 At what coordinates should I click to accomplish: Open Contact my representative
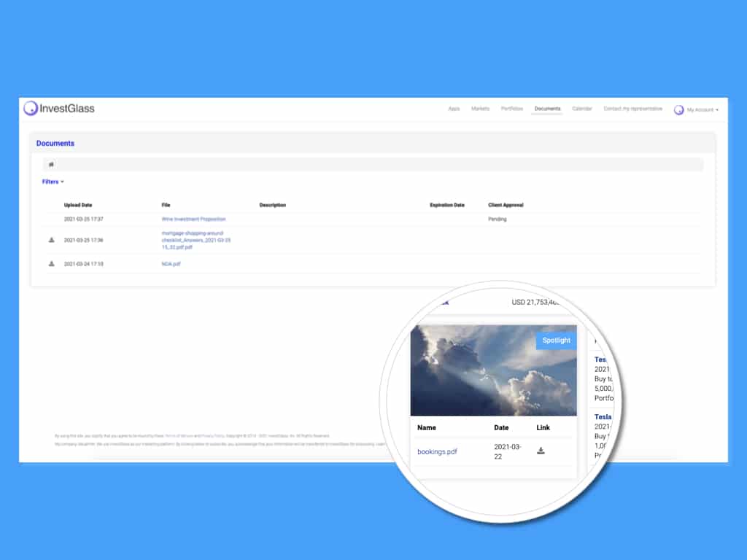(632, 109)
